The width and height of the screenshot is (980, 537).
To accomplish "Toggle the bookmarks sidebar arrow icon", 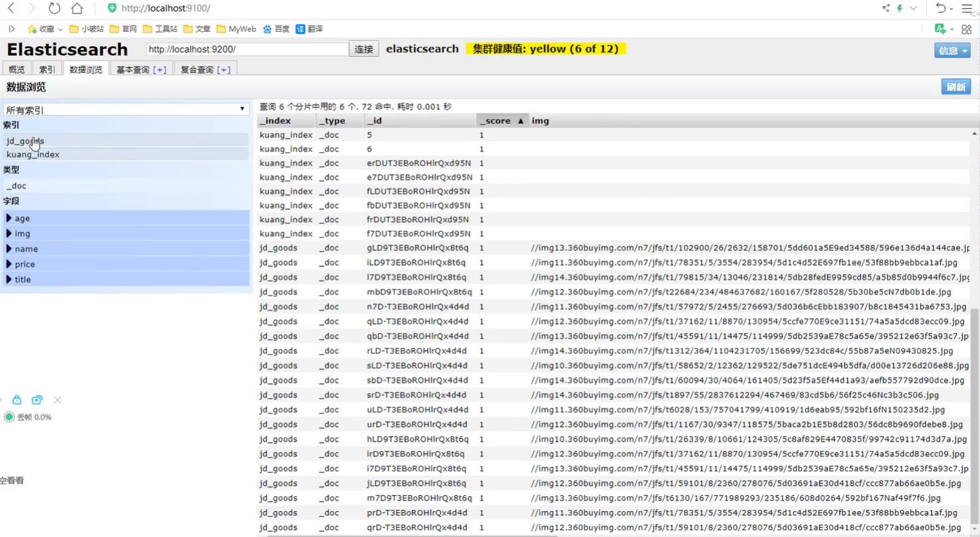I will click(x=12, y=29).
